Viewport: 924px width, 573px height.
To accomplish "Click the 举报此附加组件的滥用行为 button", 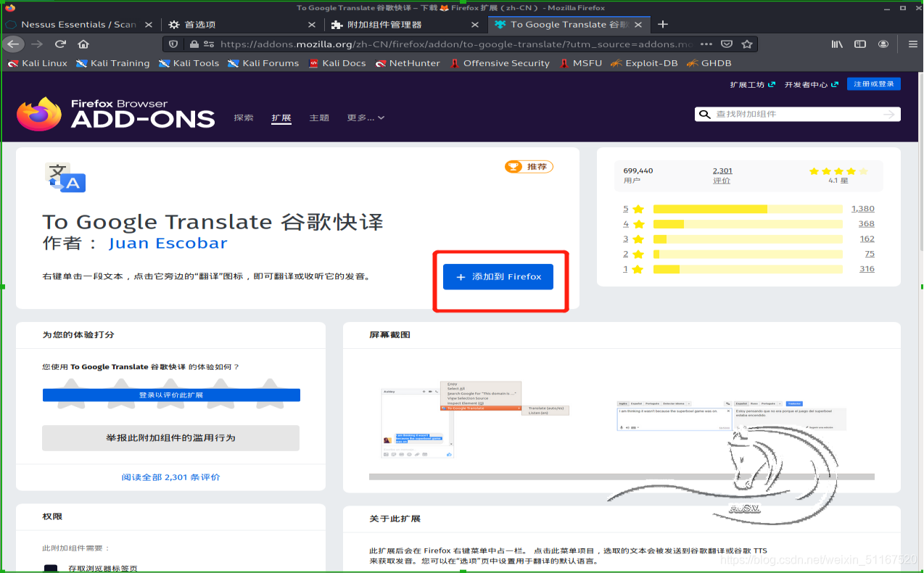I will [x=170, y=438].
